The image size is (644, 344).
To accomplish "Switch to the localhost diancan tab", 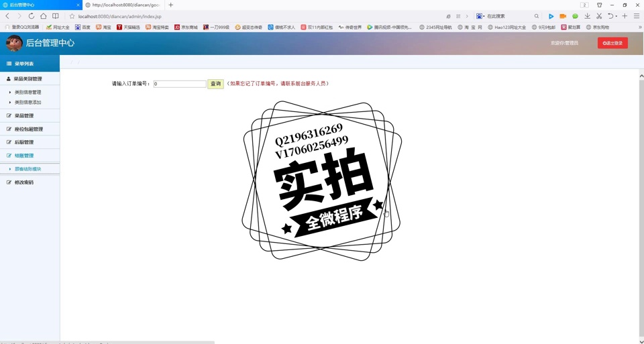I will tap(124, 5).
